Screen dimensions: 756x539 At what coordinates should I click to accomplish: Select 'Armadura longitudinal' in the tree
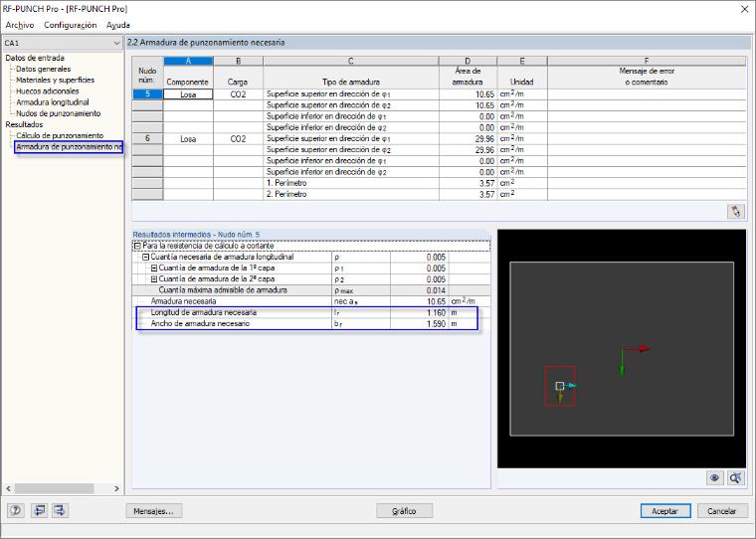pos(53,102)
